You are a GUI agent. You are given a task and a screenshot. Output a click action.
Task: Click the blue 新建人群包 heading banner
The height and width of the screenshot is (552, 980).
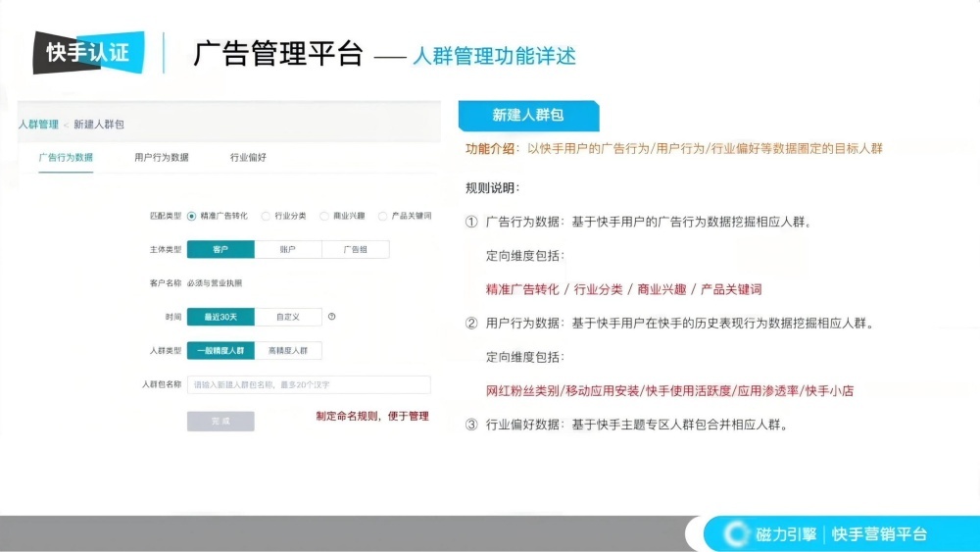point(529,116)
